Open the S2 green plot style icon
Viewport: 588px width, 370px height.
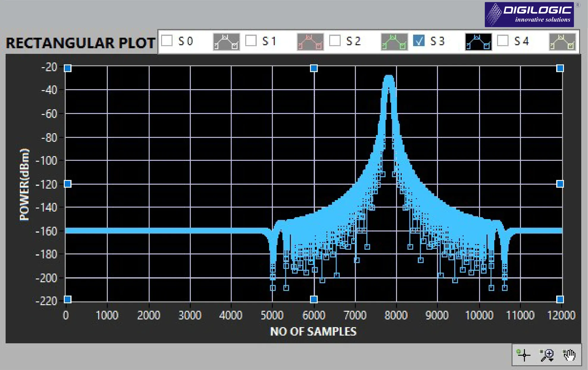[394, 42]
